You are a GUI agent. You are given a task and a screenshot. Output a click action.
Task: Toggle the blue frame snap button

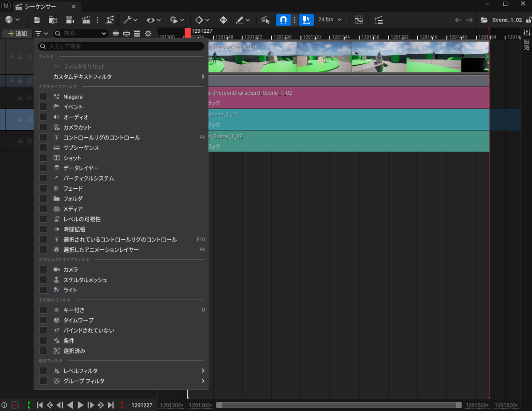[306, 20]
